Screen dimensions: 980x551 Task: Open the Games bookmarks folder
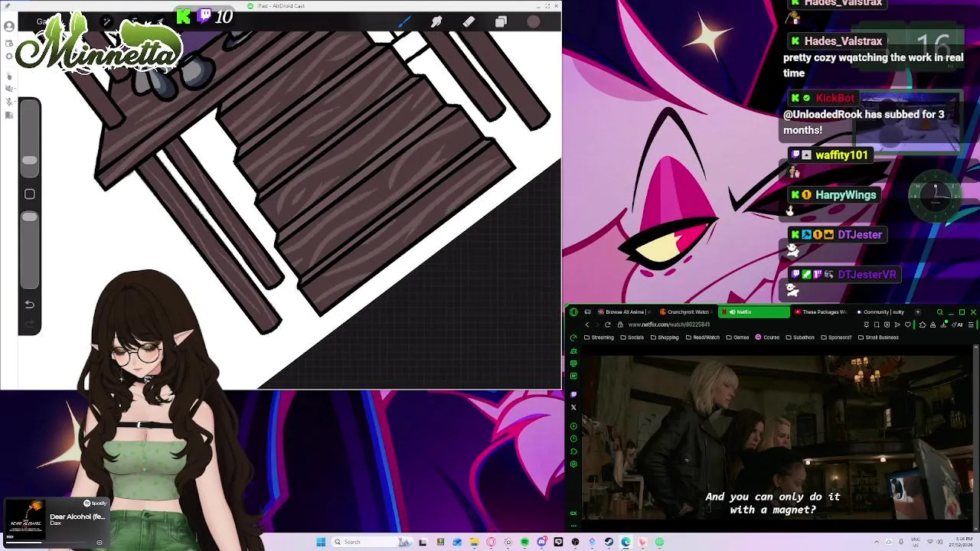[737, 337]
